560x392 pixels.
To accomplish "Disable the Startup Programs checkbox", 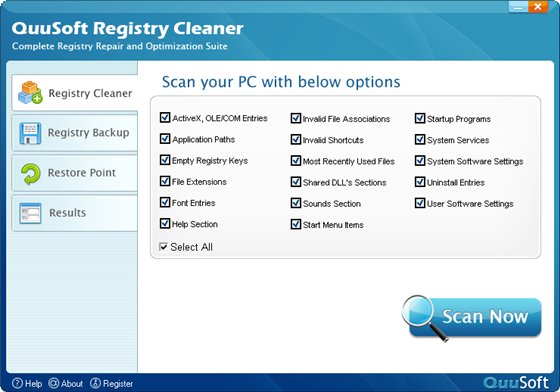I will click(420, 118).
